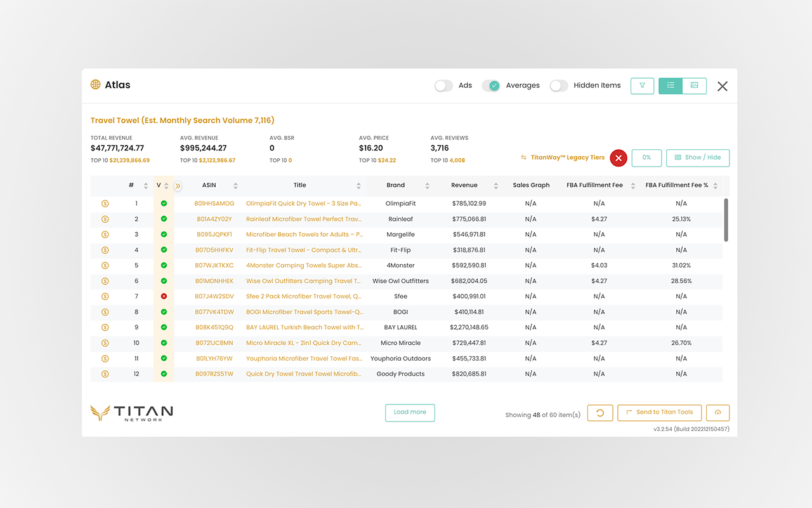The height and width of the screenshot is (508, 812).
Task: Toggle the Ads switch
Action: coord(443,86)
